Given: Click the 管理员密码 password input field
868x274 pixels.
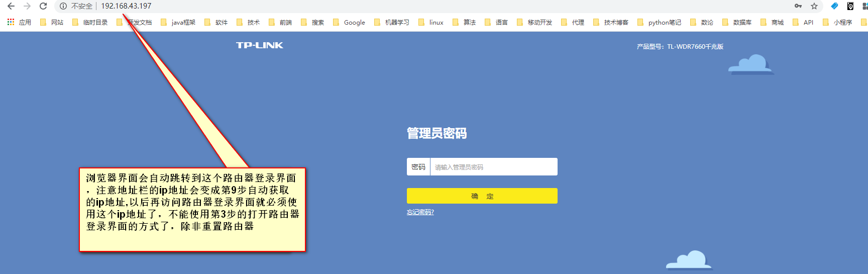Looking at the screenshot, I should coord(494,167).
